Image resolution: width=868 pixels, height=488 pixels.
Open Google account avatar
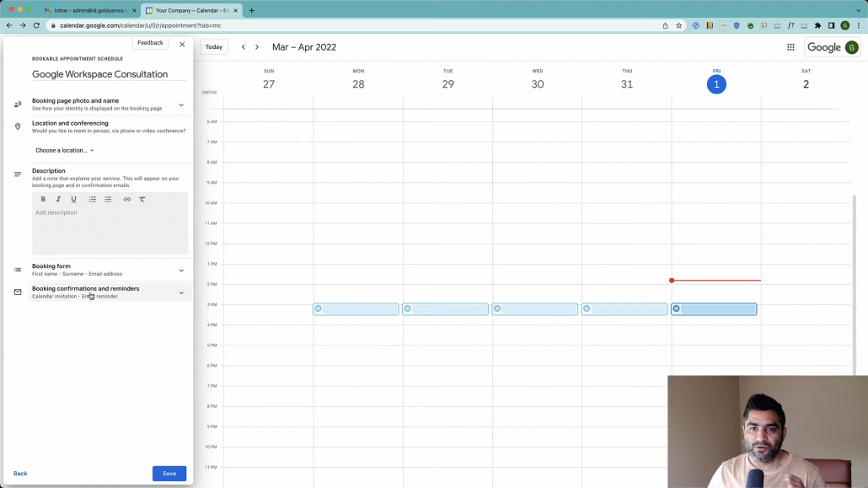(851, 48)
